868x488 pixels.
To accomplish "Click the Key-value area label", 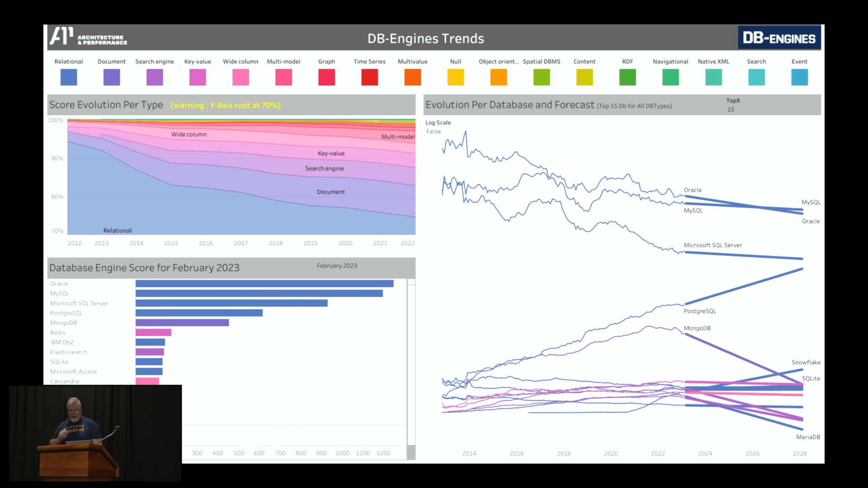I will coord(331,154).
